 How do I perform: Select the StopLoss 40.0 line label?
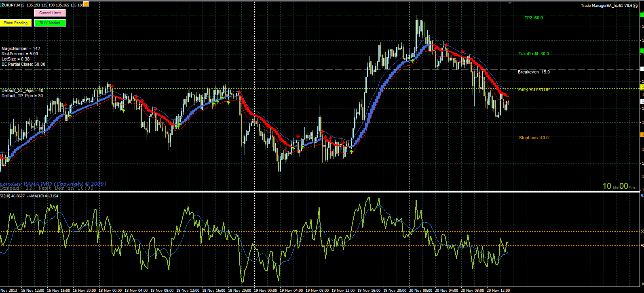tap(534, 138)
